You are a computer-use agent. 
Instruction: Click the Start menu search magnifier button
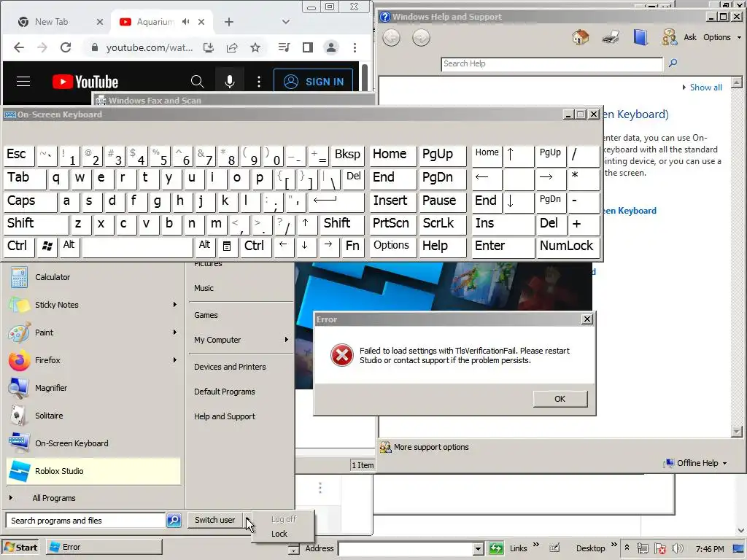coord(174,521)
